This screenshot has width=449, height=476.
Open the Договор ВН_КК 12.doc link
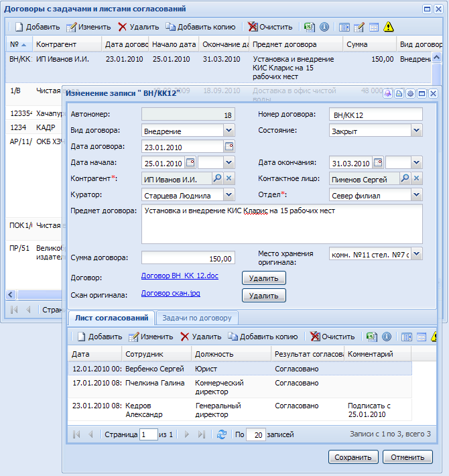point(180,276)
